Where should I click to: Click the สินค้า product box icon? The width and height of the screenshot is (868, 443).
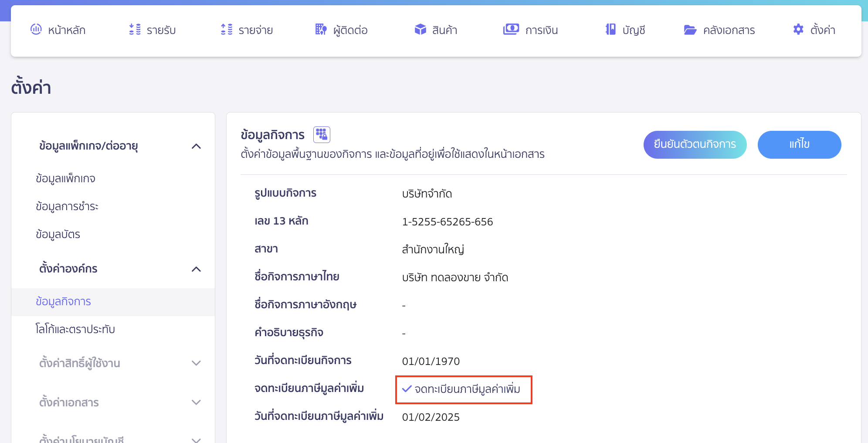[420, 29]
